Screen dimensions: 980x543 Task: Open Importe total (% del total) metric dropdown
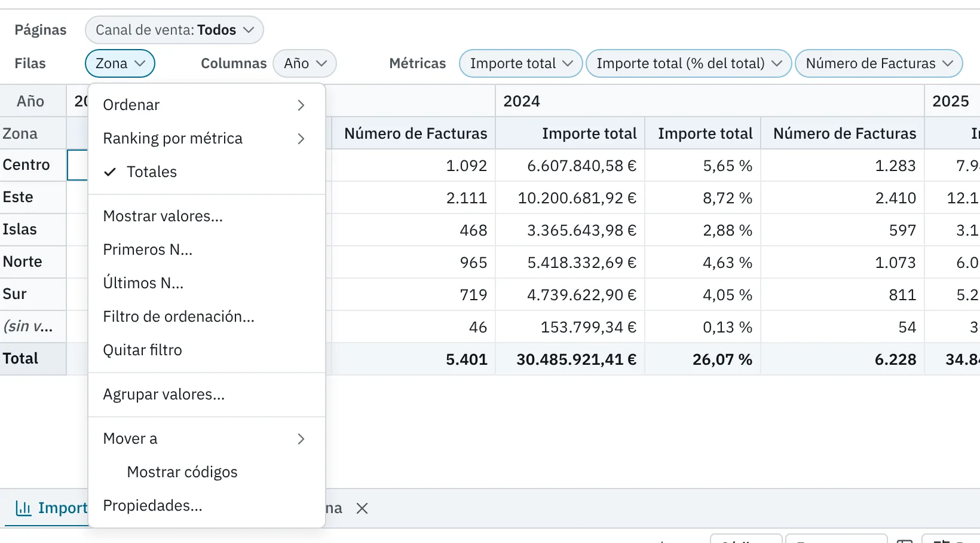(688, 63)
